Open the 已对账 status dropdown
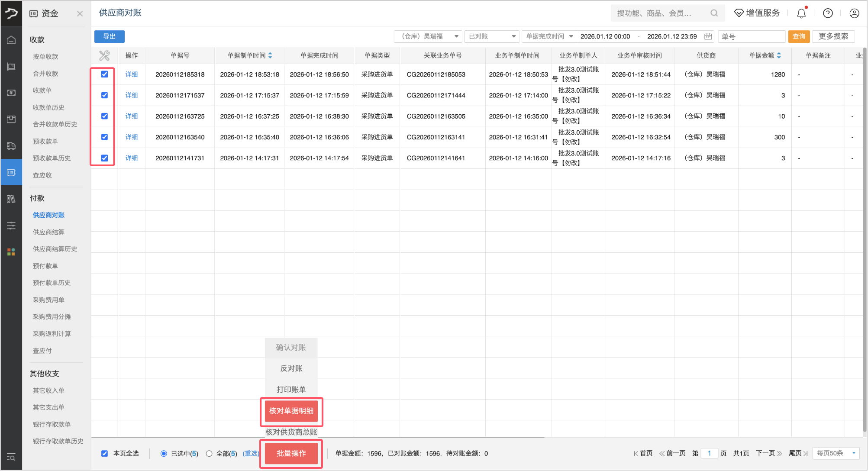 (492, 36)
